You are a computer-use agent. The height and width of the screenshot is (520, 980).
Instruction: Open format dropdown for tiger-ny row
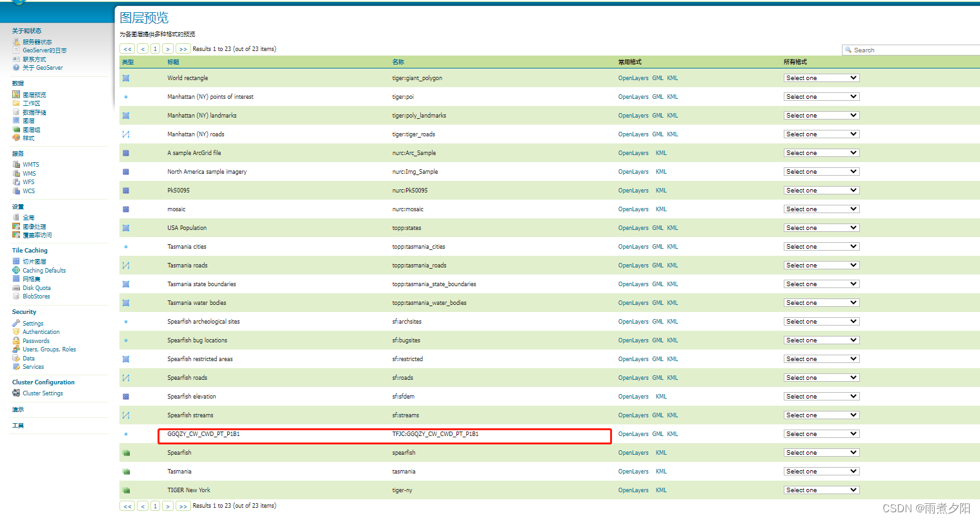point(821,490)
